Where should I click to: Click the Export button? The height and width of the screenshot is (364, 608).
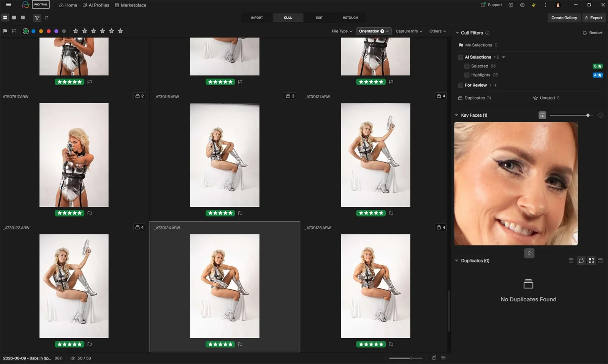tap(594, 18)
